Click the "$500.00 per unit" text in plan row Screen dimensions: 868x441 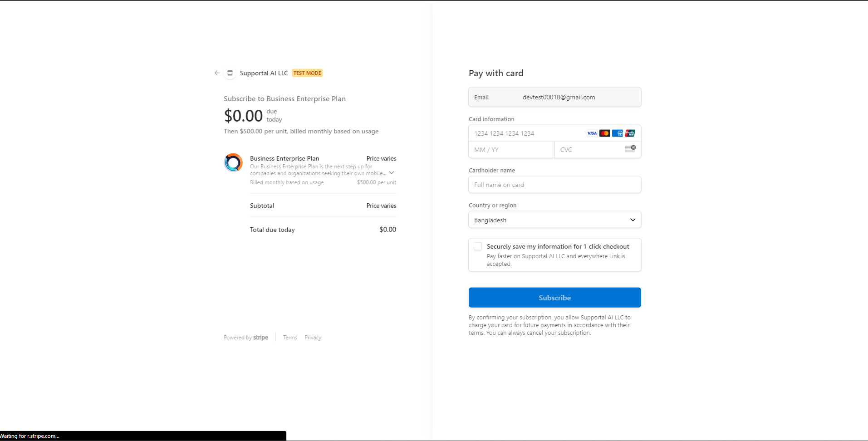tap(376, 182)
